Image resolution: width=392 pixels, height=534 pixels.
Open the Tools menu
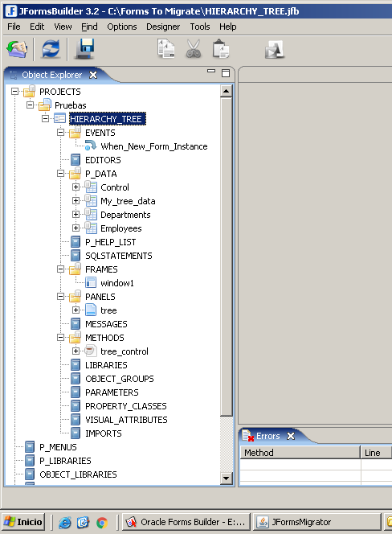pyautogui.click(x=200, y=27)
